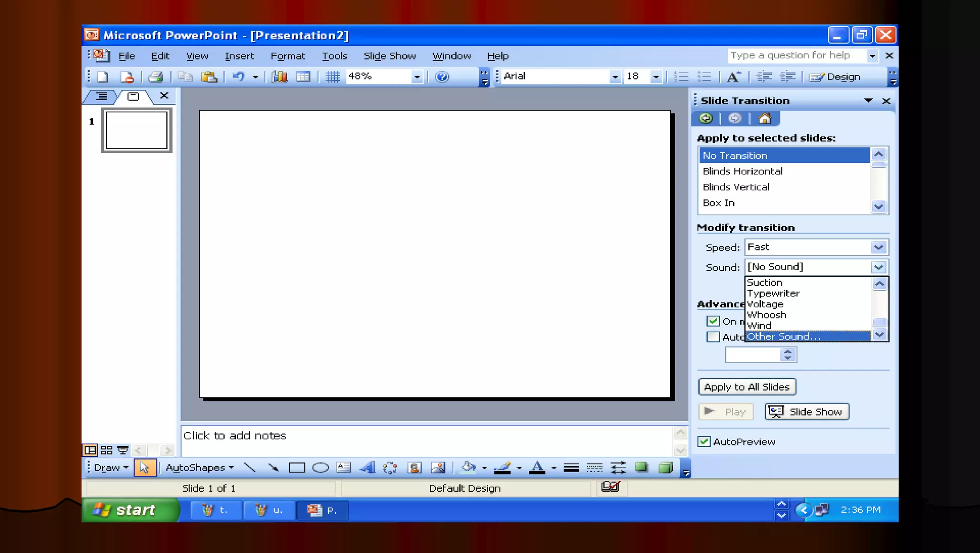Viewport: 980px width, 553px height.
Task: Open the Slide Show menu
Action: pyautogui.click(x=390, y=56)
